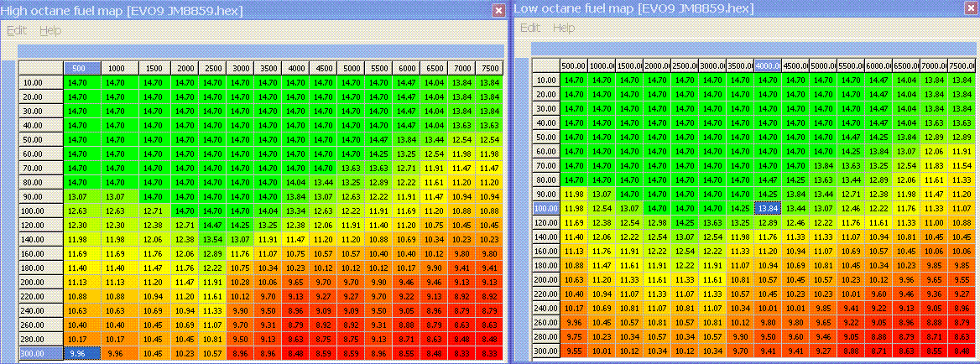Select 12.71 cell in High octane row 70.00

[405, 168]
